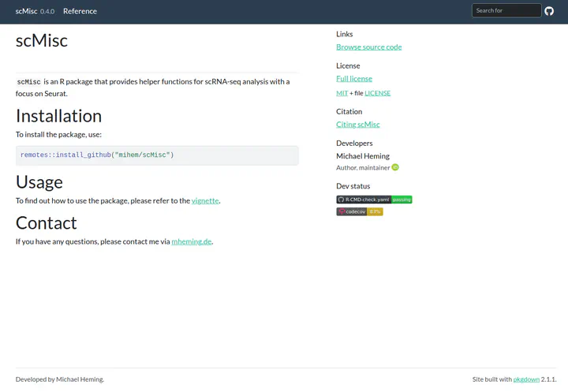Click the inline scMisc code text in description
The height and width of the screenshot is (392, 568).
click(29, 82)
